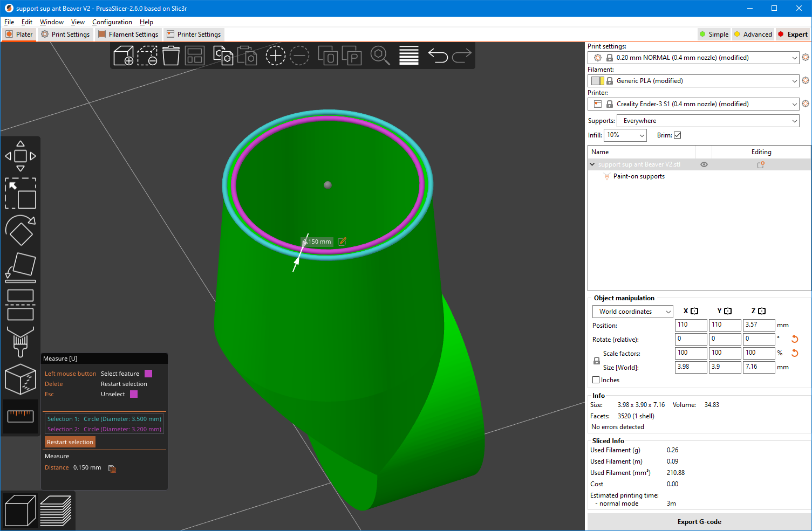
Task: Open the View menu
Action: pos(78,22)
